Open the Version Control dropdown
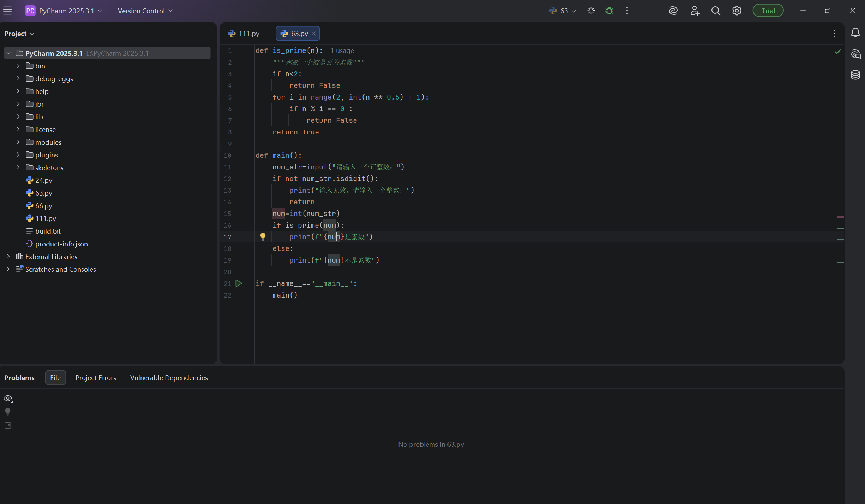Viewport: 865px width, 504px height. coord(145,11)
